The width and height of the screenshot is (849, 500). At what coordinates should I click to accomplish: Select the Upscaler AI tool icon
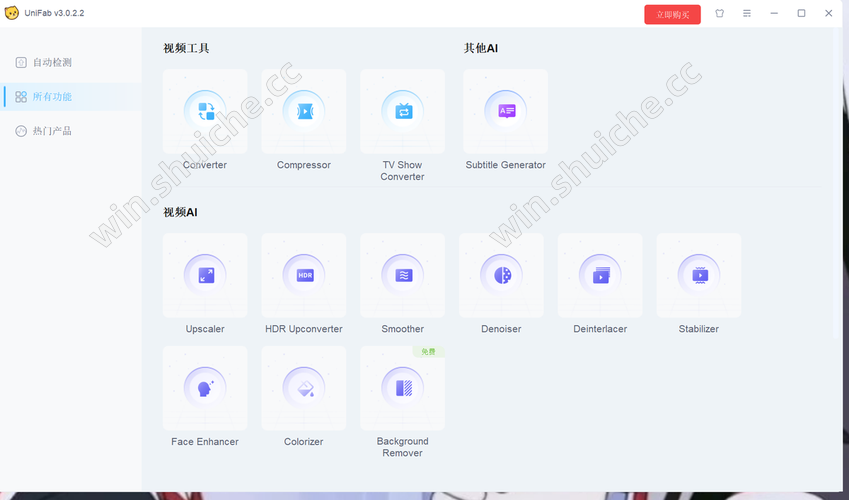(x=205, y=275)
